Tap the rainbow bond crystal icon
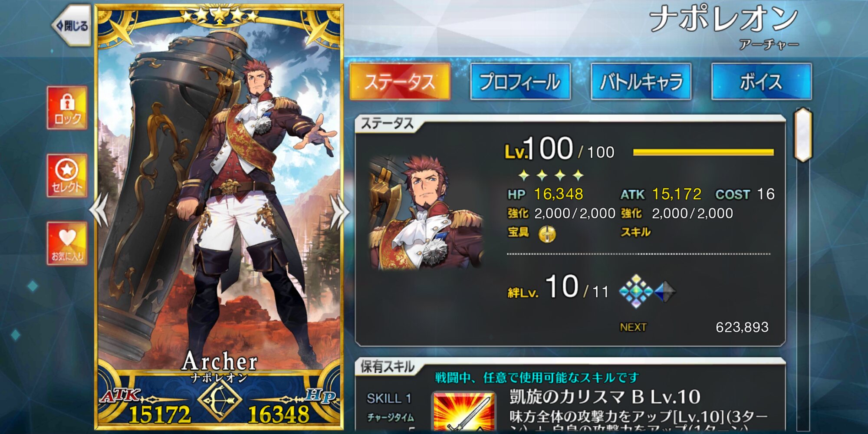 click(636, 291)
